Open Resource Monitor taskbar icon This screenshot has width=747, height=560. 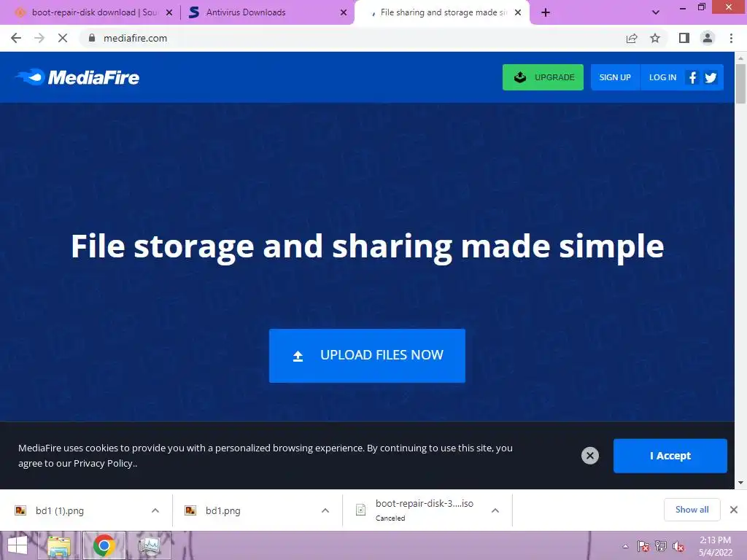(x=149, y=545)
